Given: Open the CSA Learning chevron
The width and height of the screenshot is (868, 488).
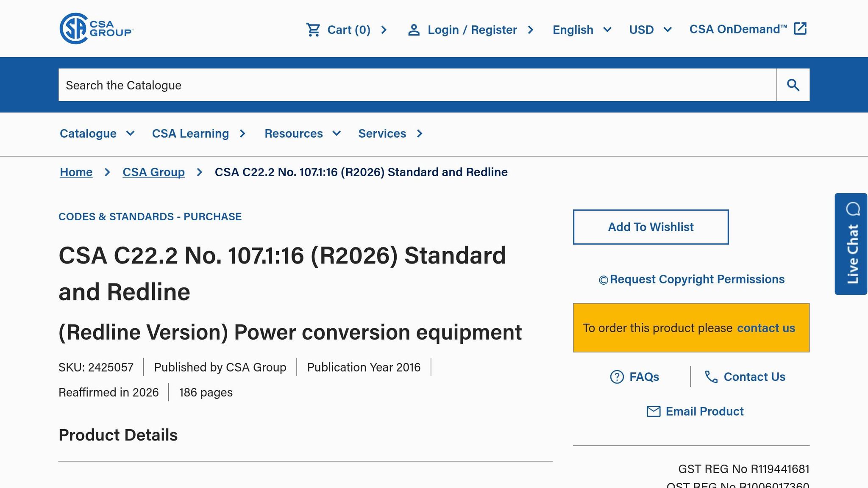Looking at the screenshot, I should point(242,133).
